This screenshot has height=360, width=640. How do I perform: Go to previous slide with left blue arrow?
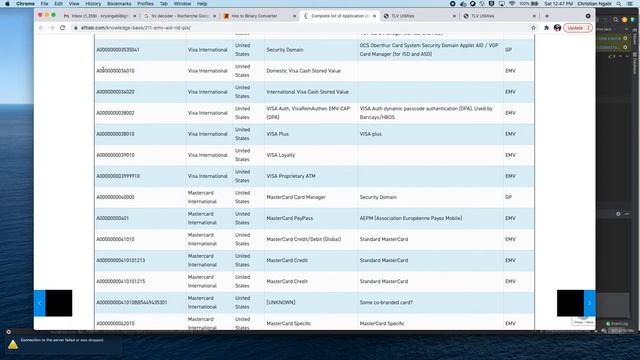pos(40,303)
